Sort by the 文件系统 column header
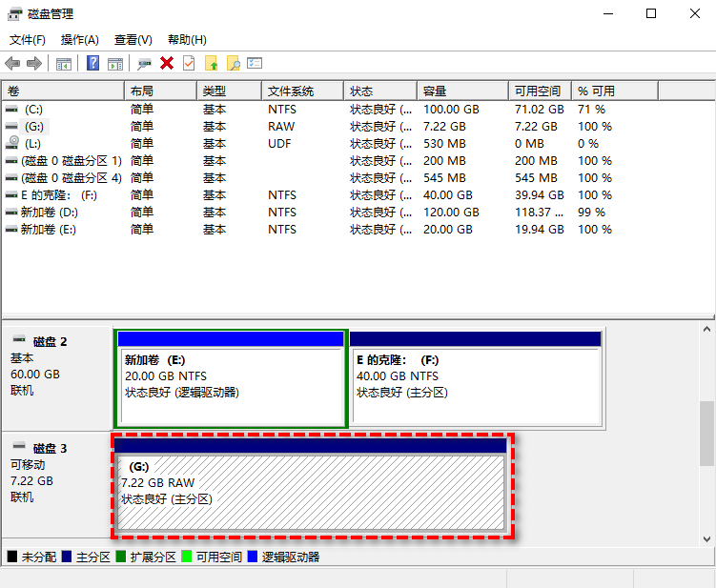The image size is (716, 588). (303, 91)
